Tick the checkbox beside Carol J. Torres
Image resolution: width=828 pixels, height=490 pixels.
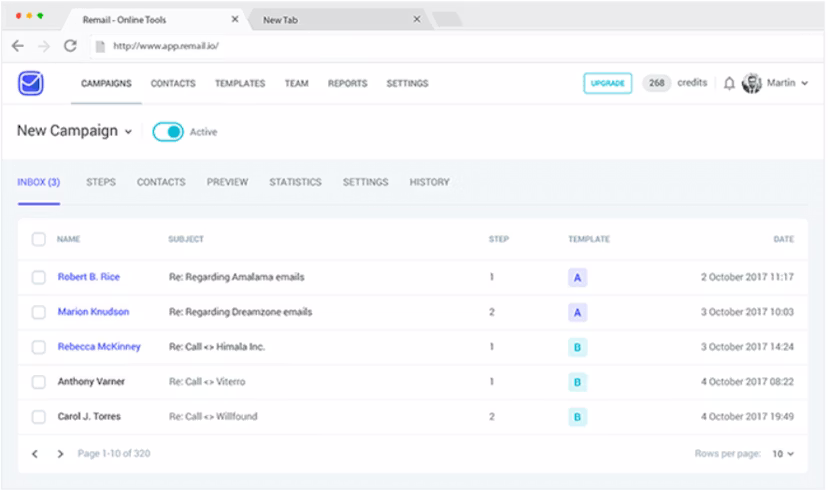pyautogui.click(x=38, y=417)
